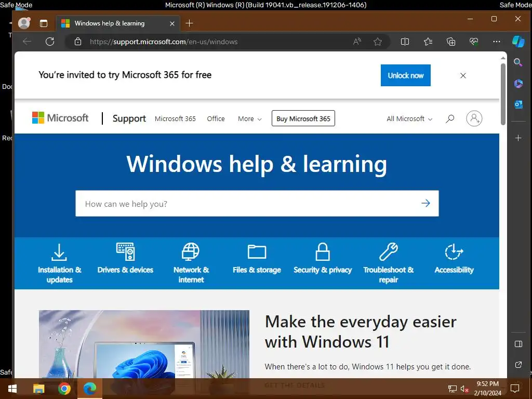Viewport: 532px width, 399px height.
Task: Dismiss the Microsoft 365 invitation banner
Action: (463, 75)
